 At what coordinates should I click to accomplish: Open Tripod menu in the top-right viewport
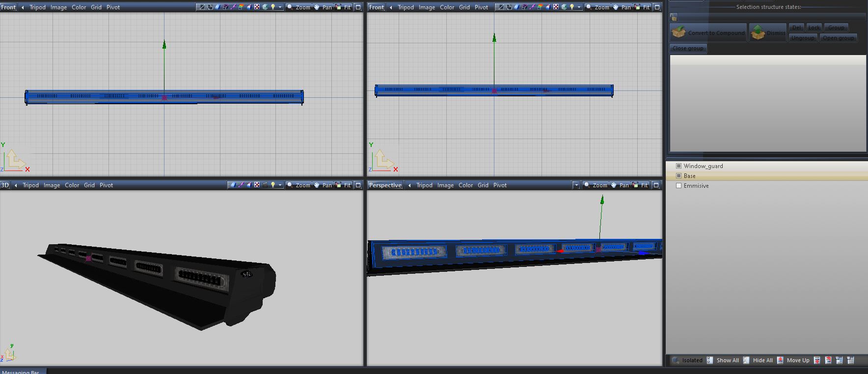[406, 7]
